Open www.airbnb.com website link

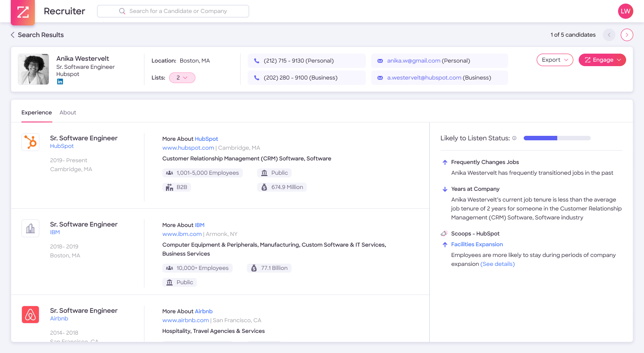coord(186,320)
